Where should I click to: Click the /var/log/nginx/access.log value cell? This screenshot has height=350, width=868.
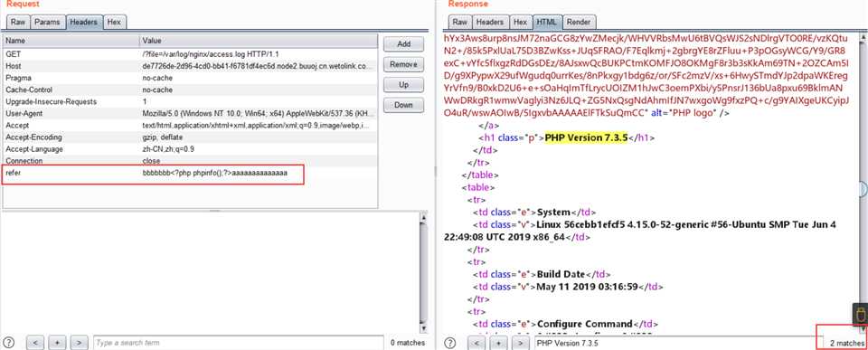pyautogui.click(x=259, y=54)
